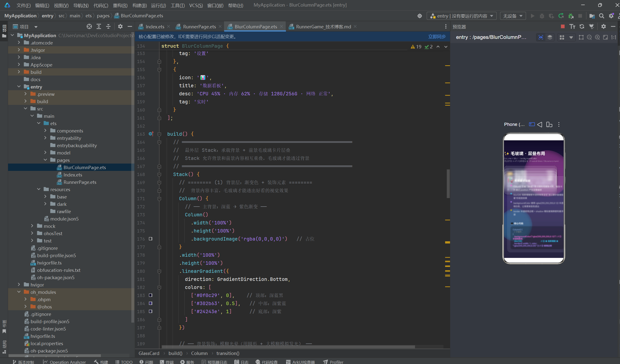The height and width of the screenshot is (364, 620).
Task: Click the locate target icon before run configuration
Action: 419,16
